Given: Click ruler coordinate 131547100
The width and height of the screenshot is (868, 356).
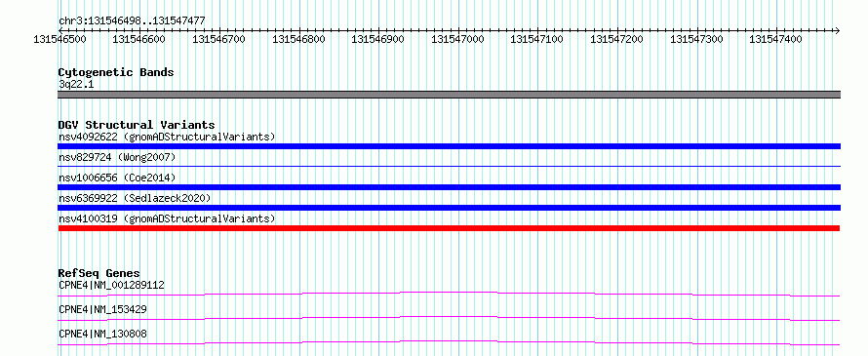Looking at the screenshot, I should coord(537,39).
